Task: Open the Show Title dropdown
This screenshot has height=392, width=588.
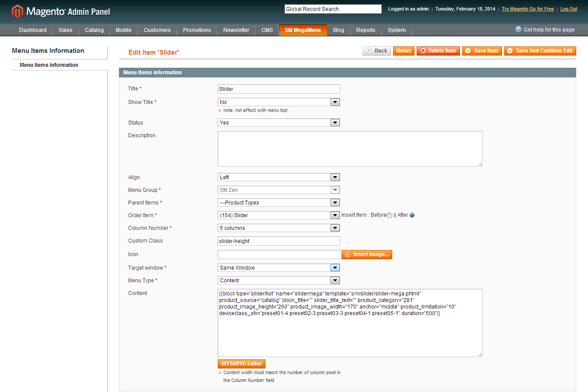Action: (x=279, y=102)
